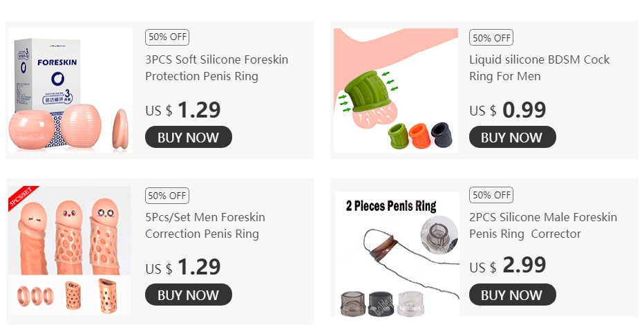644x336 pixels.
Task: Hit BUY NOW on the 5Pcs/Set item
Action: click(188, 295)
